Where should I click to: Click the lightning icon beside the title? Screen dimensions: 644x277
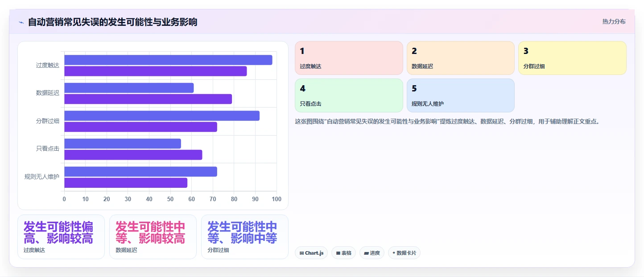[x=21, y=22]
